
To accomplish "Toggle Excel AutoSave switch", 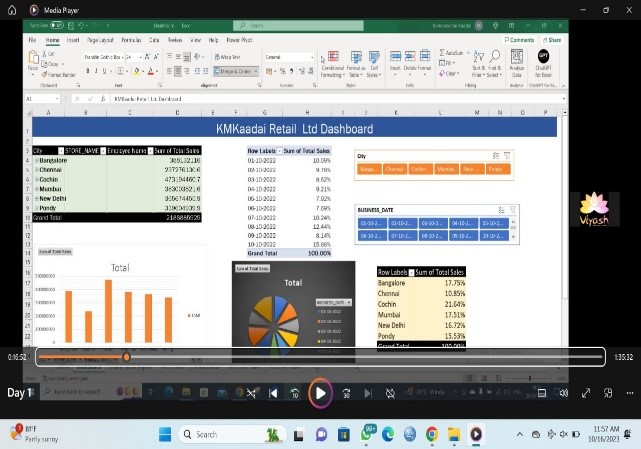I will pyautogui.click(x=57, y=25).
